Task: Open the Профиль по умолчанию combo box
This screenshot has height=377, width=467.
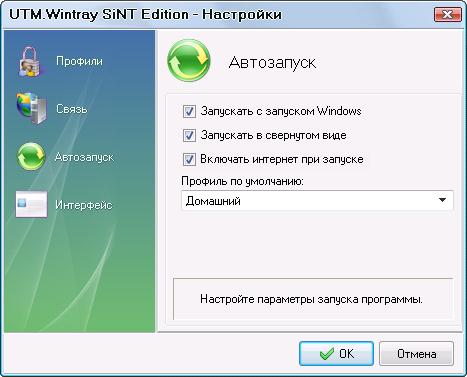Action: 317,200
